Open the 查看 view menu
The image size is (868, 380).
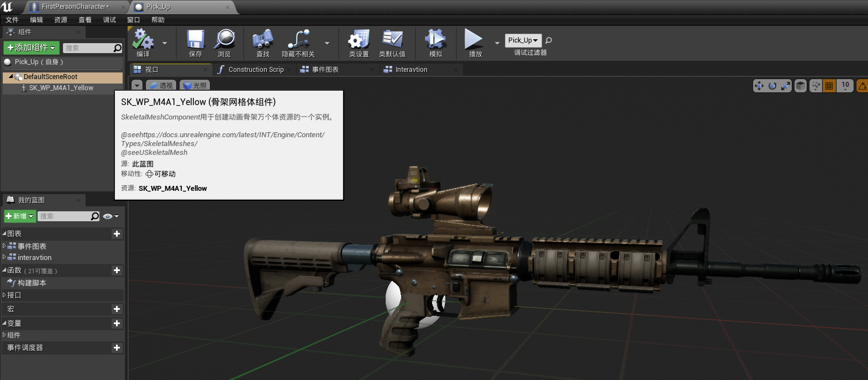pyautogui.click(x=85, y=20)
